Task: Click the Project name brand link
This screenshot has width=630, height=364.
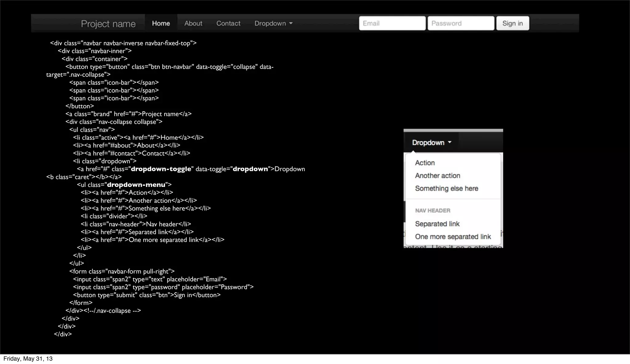Action: (108, 24)
